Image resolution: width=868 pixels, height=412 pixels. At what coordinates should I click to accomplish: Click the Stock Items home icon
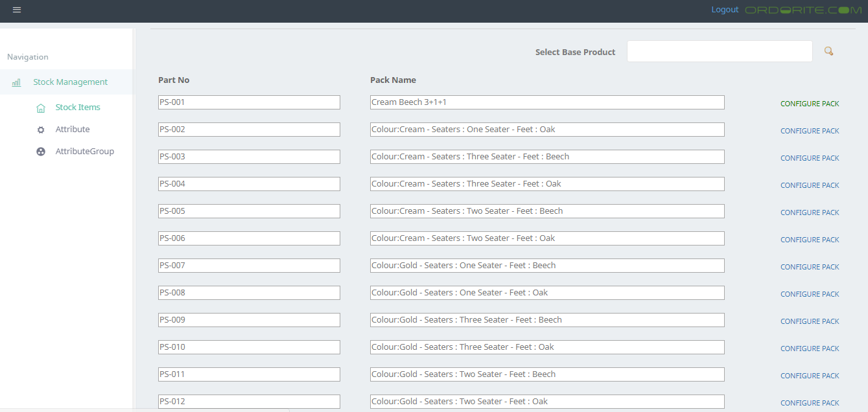[x=41, y=108]
